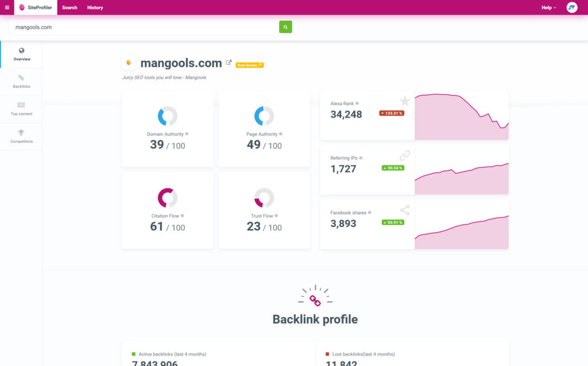The height and width of the screenshot is (366, 588).
Task: Click the Root domain badge
Action: [x=249, y=65]
